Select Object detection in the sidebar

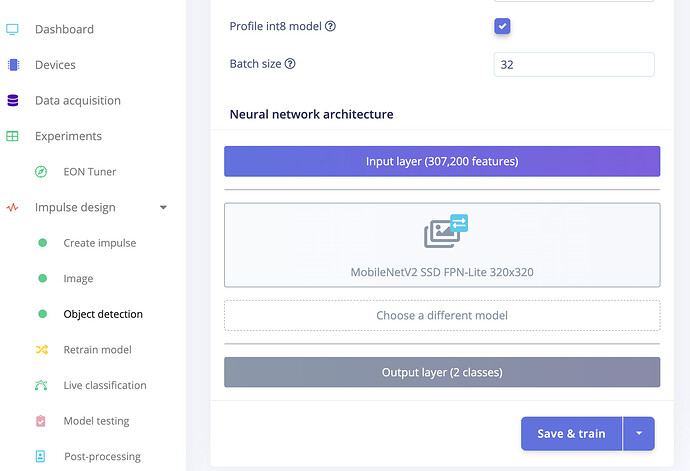[103, 314]
